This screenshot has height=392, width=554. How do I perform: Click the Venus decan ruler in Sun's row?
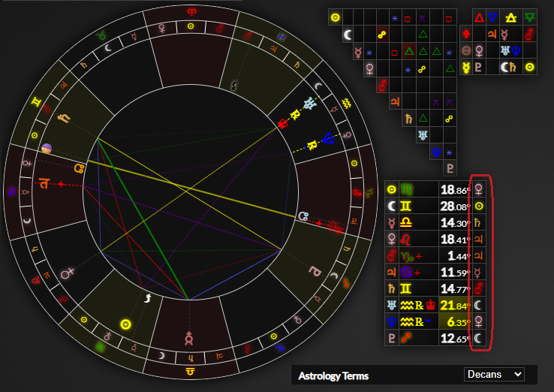point(479,188)
